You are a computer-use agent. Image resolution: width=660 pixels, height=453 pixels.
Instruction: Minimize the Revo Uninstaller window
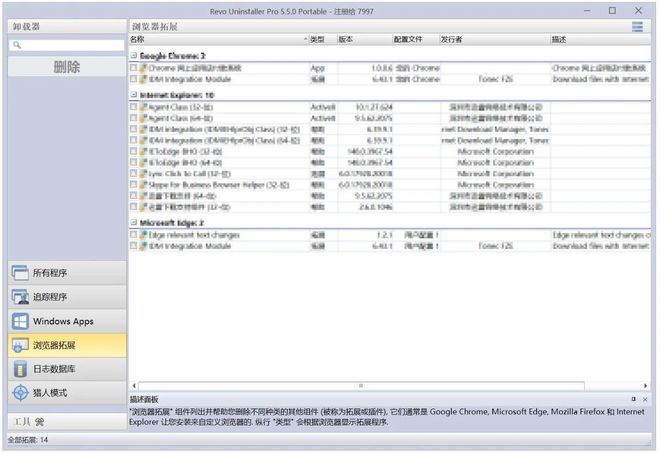[587, 11]
